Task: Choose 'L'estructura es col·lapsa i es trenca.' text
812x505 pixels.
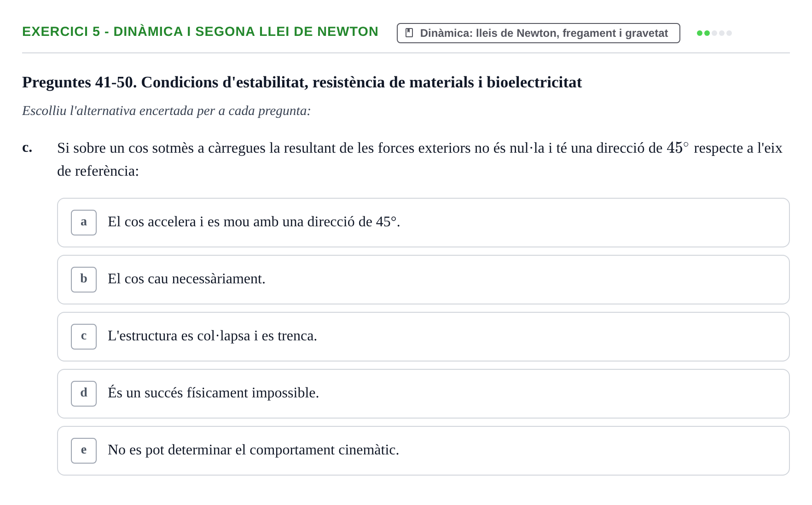Action: pos(212,336)
